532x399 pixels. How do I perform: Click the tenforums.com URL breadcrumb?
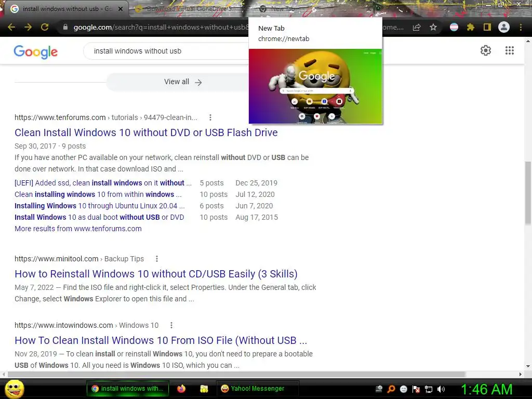click(106, 117)
